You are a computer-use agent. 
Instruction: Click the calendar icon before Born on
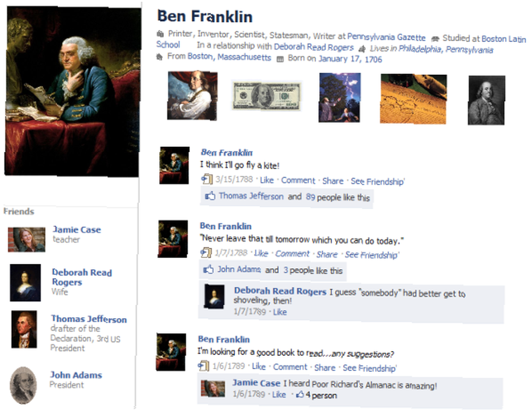(280, 60)
